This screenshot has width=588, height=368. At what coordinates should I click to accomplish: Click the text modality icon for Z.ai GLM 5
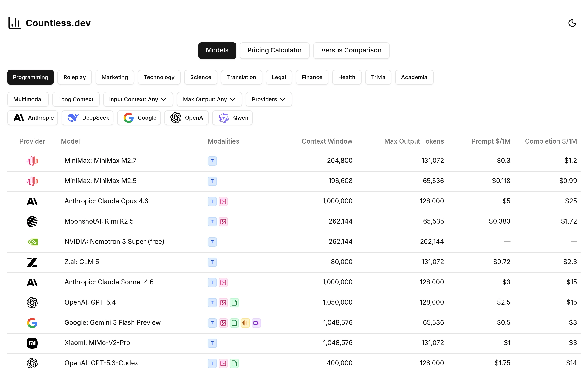(x=212, y=262)
